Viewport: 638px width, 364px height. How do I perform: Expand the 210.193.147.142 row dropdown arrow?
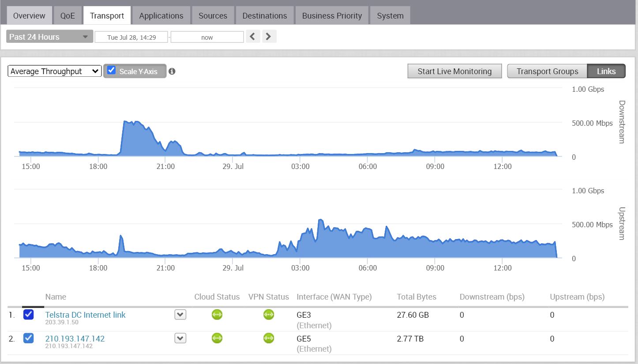click(180, 338)
